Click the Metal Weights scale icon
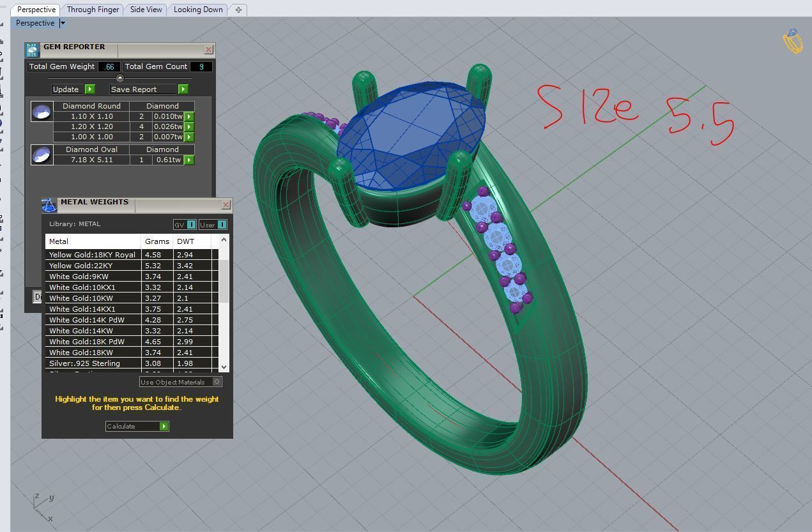Screen dimensions: 812x532 tap(49, 206)
